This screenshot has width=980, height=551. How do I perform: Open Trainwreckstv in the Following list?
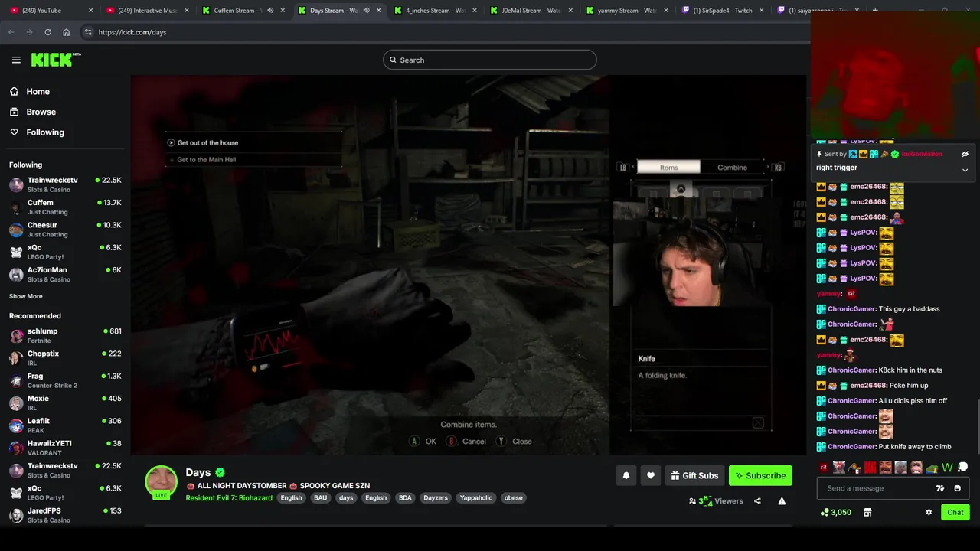65,184
